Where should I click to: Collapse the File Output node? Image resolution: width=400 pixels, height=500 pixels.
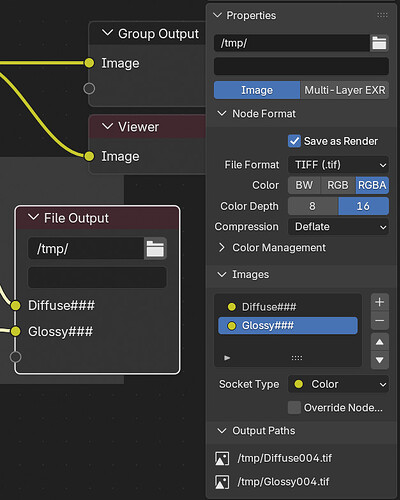tap(33, 217)
